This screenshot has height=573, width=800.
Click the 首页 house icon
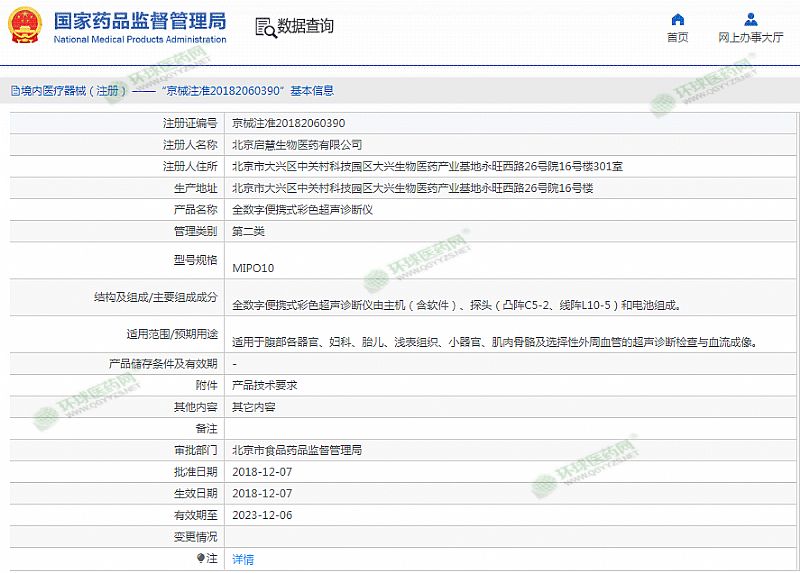[x=677, y=19]
